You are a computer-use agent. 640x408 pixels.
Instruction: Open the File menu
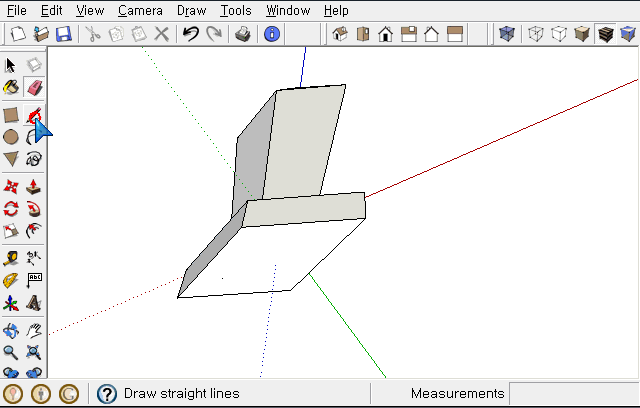pyautogui.click(x=17, y=10)
